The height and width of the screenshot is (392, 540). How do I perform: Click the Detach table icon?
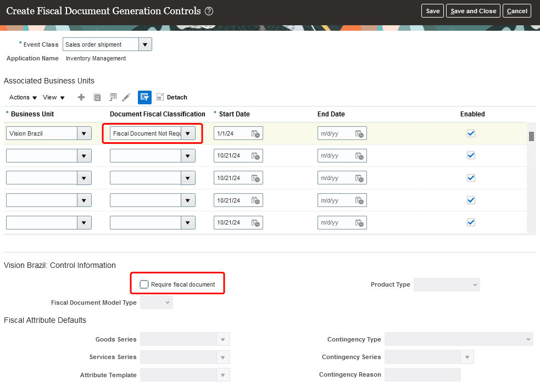coord(160,97)
